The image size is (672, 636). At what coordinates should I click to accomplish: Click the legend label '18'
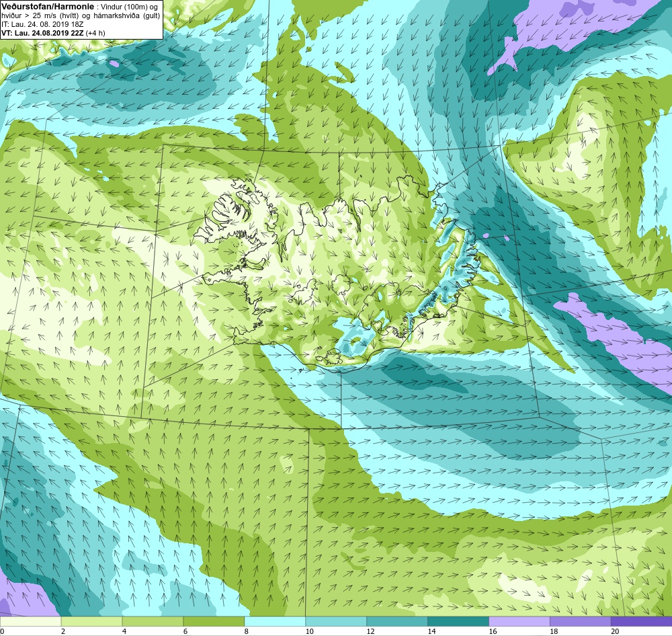point(554,631)
